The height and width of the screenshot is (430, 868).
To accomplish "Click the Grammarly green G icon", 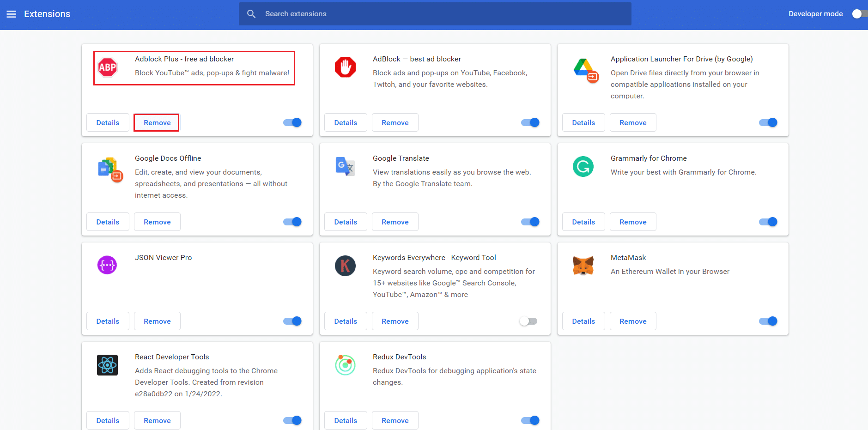I will [x=583, y=166].
